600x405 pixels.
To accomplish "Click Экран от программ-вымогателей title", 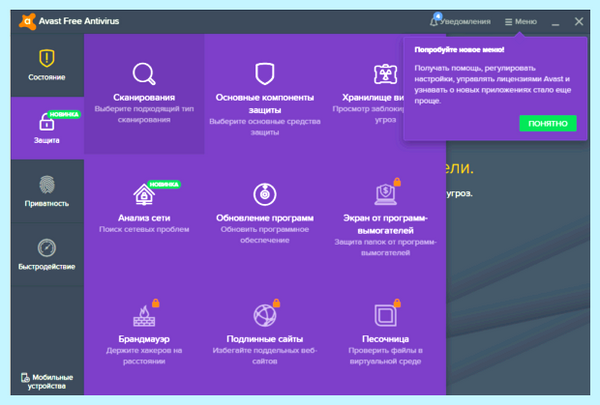I will pyautogui.click(x=385, y=224).
